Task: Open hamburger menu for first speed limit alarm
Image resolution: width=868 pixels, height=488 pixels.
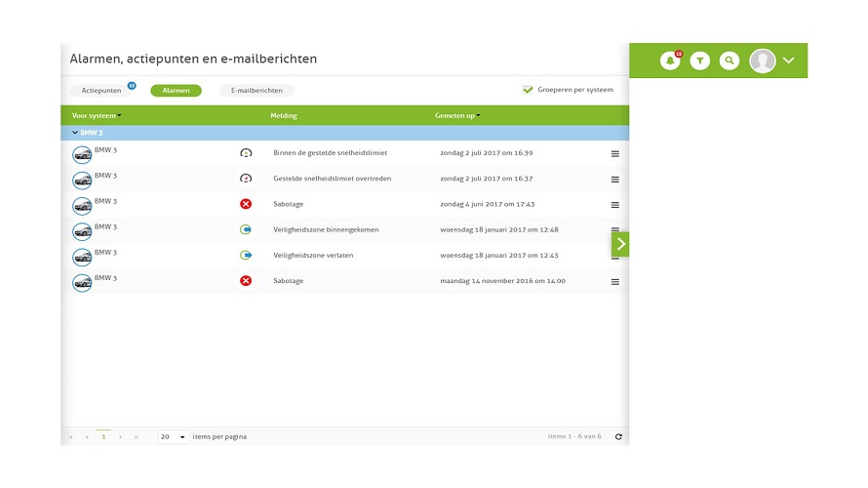Action: (615, 153)
